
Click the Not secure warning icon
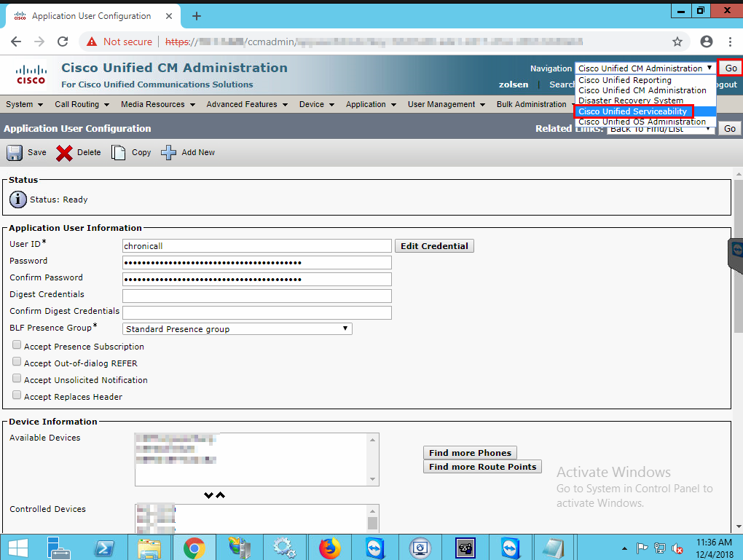tap(92, 42)
